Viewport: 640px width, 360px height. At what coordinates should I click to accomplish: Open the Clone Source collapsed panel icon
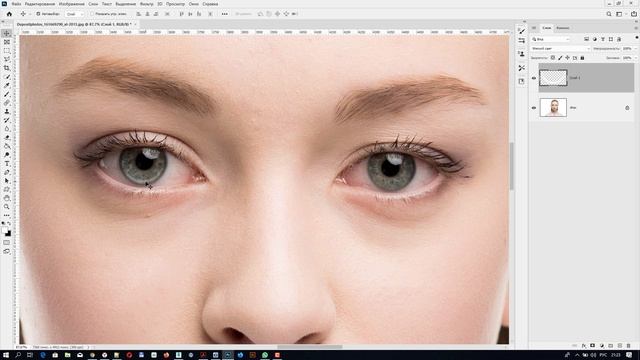click(522, 54)
